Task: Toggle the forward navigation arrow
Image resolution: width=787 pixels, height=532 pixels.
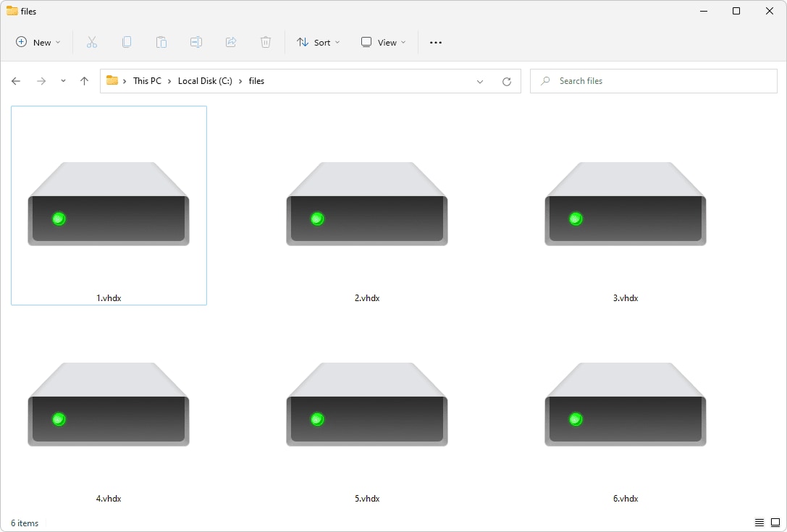Action: coord(41,80)
